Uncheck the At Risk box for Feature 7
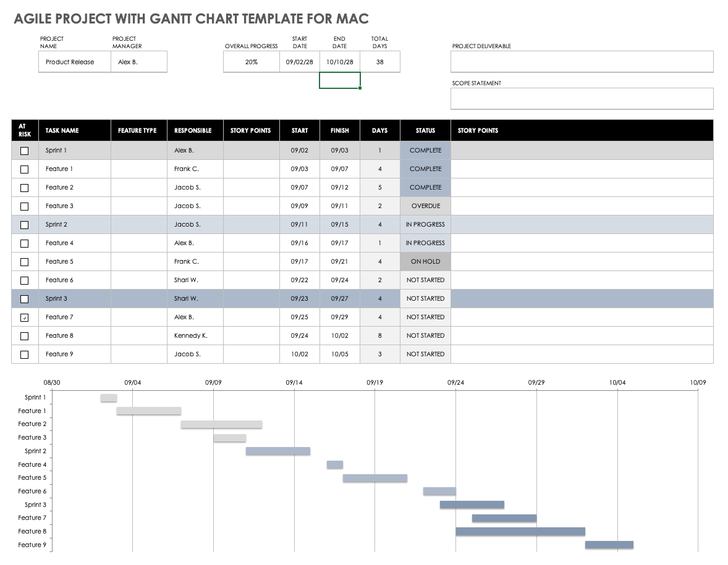 25,317
